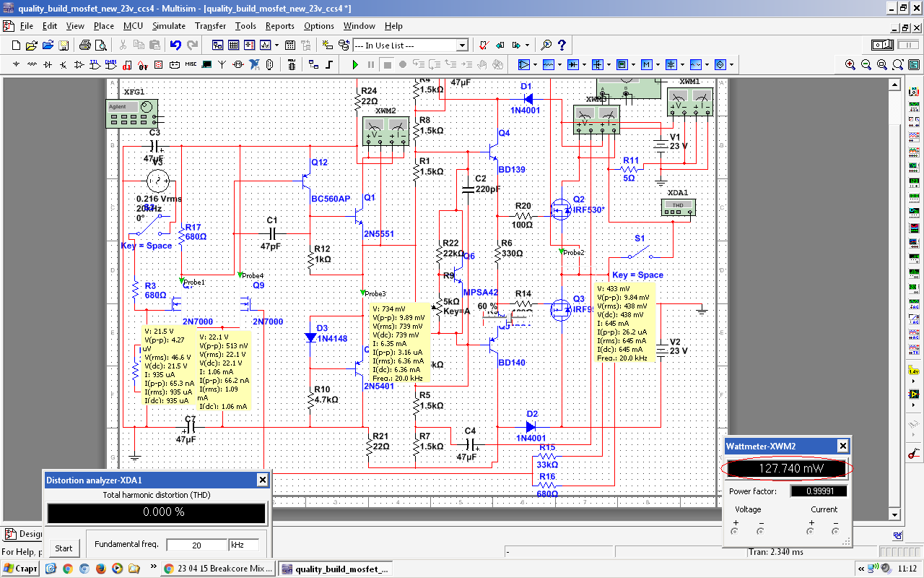Select Wattmeter Current minus terminal
Image resolution: width=924 pixels, height=578 pixels.
[x=835, y=531]
